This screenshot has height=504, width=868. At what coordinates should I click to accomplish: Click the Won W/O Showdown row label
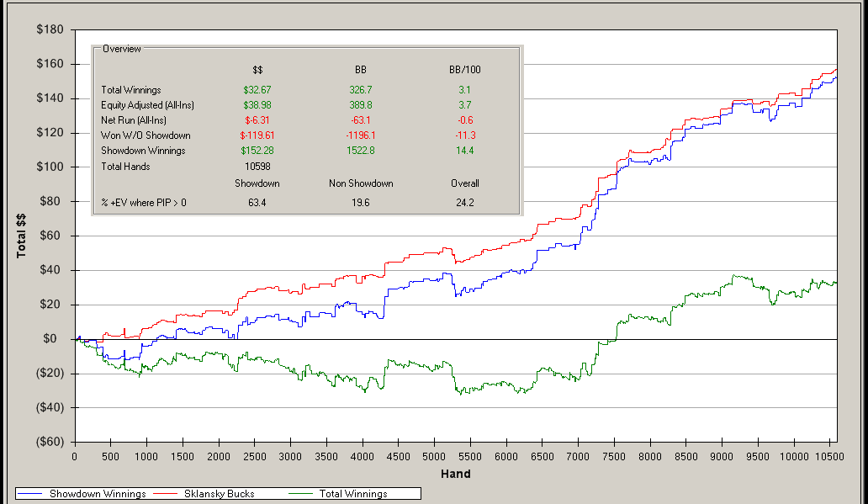click(145, 135)
